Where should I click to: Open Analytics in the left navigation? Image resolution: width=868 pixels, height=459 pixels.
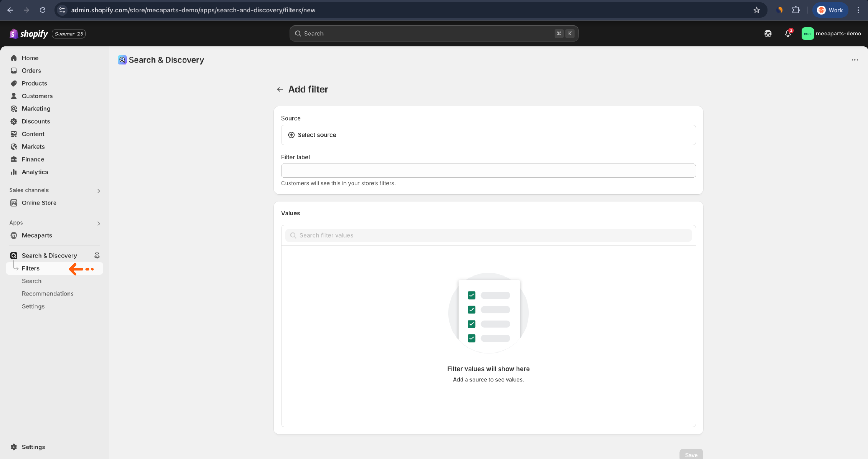35,172
